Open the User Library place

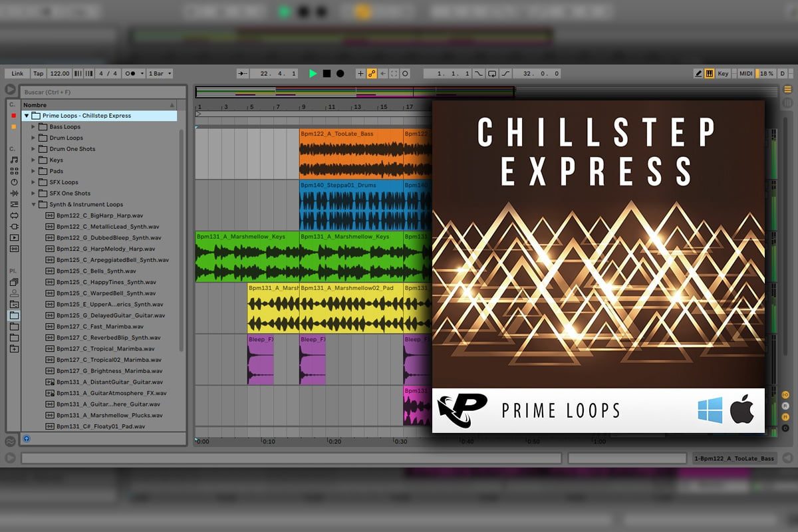point(14,293)
